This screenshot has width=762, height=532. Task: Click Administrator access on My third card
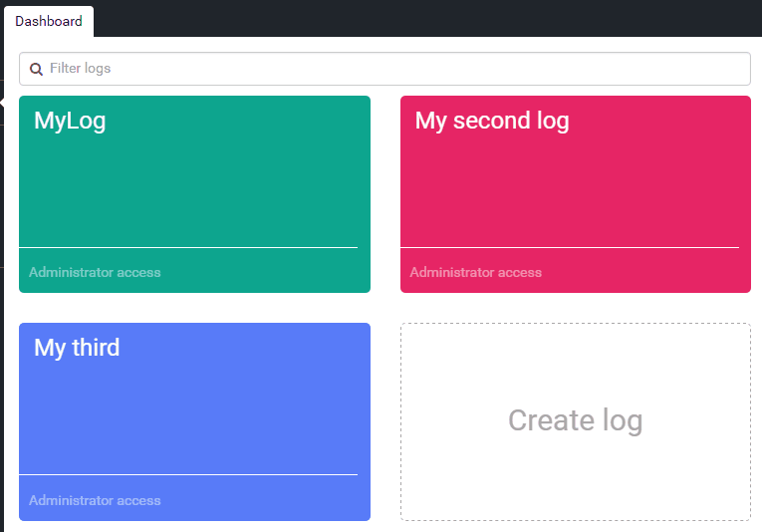[x=95, y=500]
